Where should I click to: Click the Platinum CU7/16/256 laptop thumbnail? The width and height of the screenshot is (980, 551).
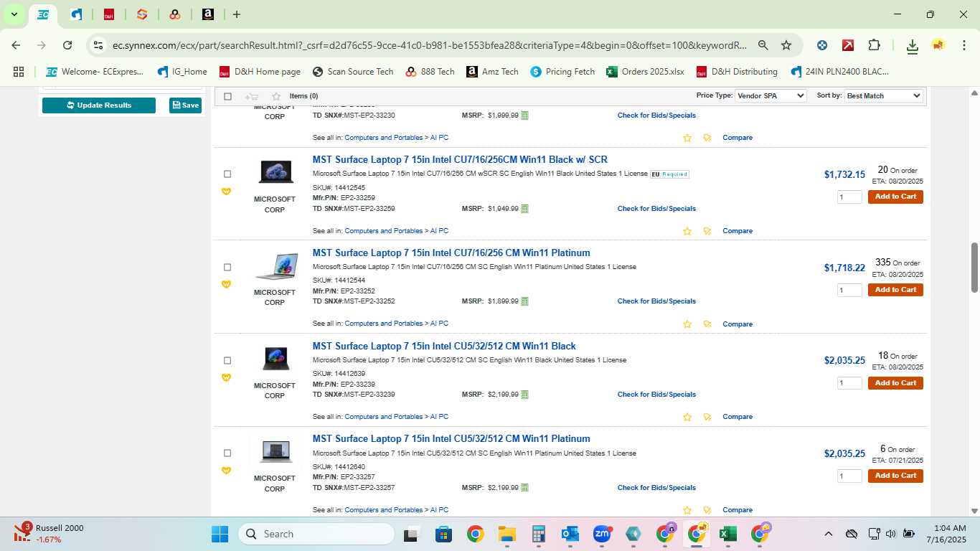click(276, 266)
